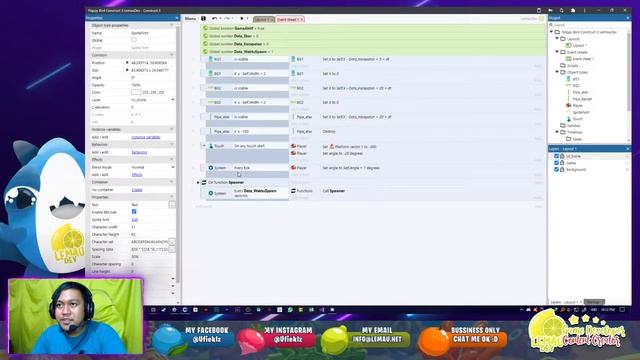
Task: Select the Touch object icon in Project
Action: tap(568, 119)
